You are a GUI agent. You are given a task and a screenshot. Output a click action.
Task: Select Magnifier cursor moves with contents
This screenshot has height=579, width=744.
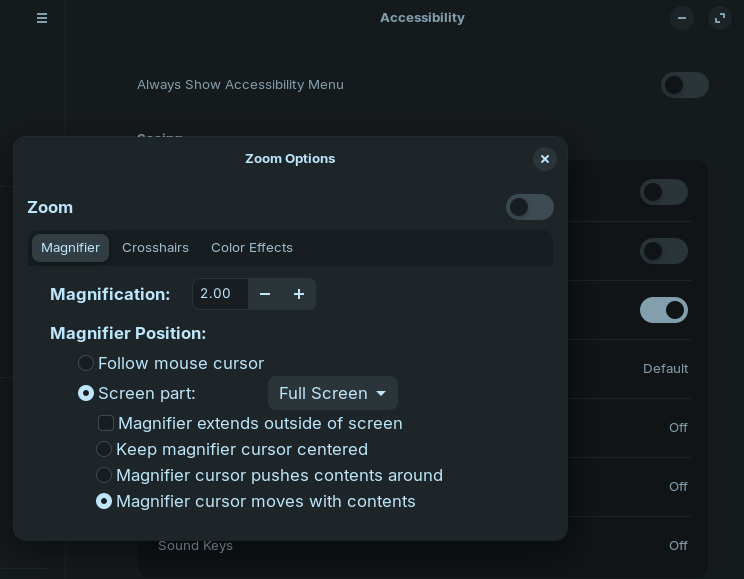click(x=104, y=501)
